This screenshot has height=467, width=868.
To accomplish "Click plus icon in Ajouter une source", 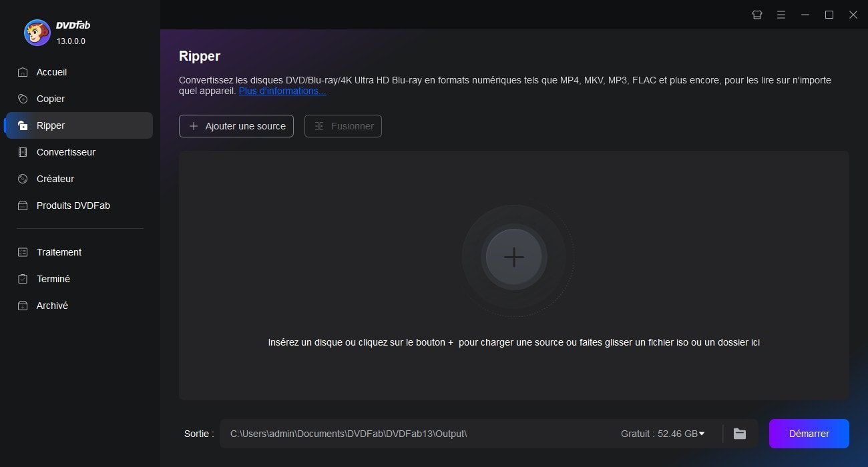I will point(194,126).
